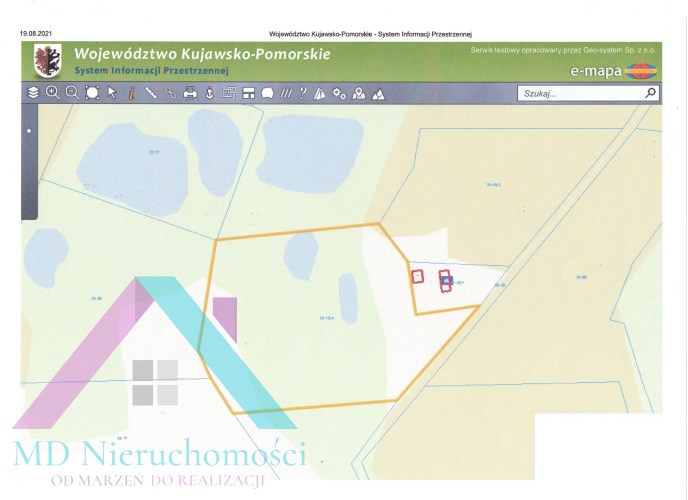Click the anchor icon in toolbar

click(209, 93)
